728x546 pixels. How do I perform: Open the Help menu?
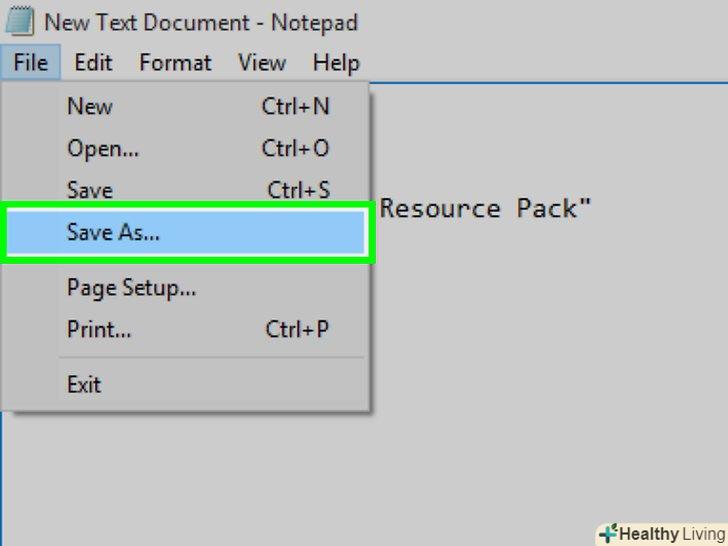pos(335,63)
